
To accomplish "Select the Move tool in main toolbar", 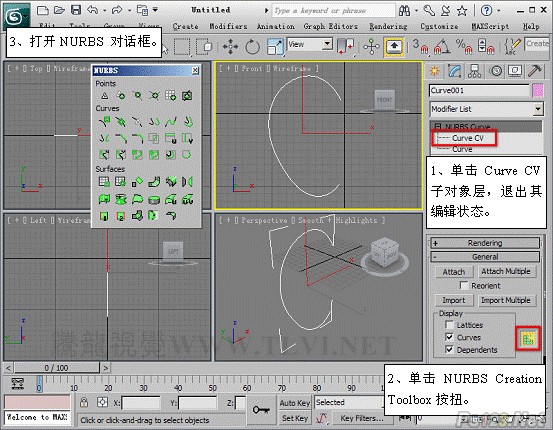I will (230, 47).
